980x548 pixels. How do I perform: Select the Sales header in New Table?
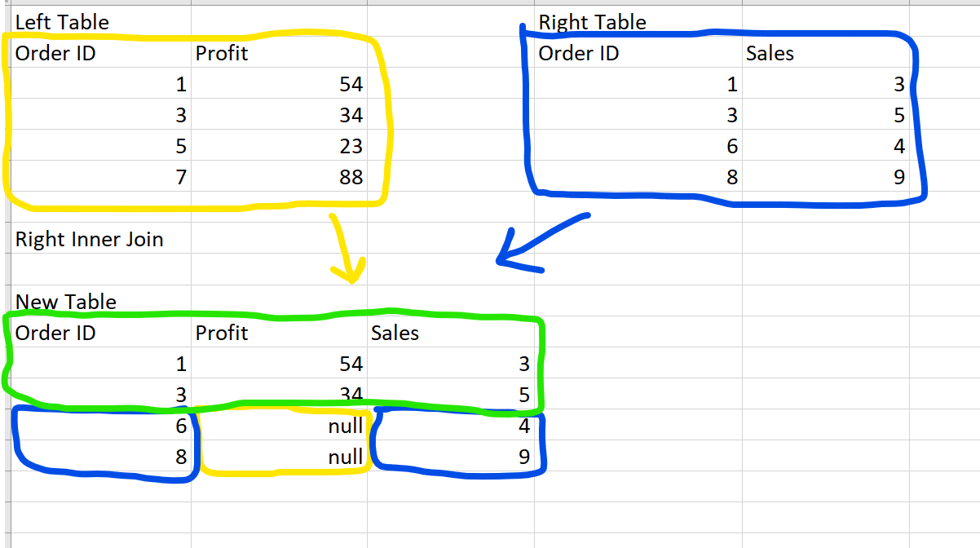click(395, 333)
